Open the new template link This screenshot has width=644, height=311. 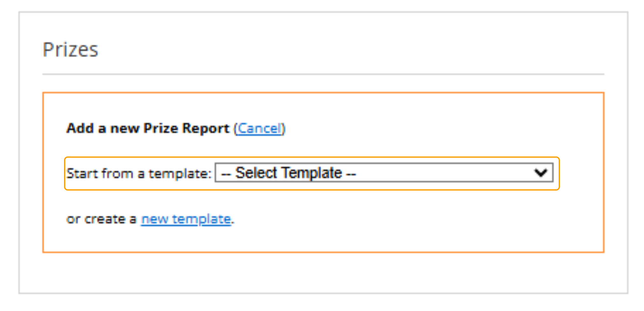tap(186, 219)
